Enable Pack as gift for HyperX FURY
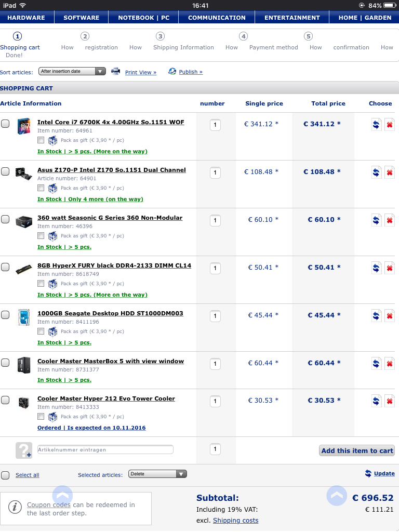This screenshot has width=399, height=532. (x=41, y=283)
